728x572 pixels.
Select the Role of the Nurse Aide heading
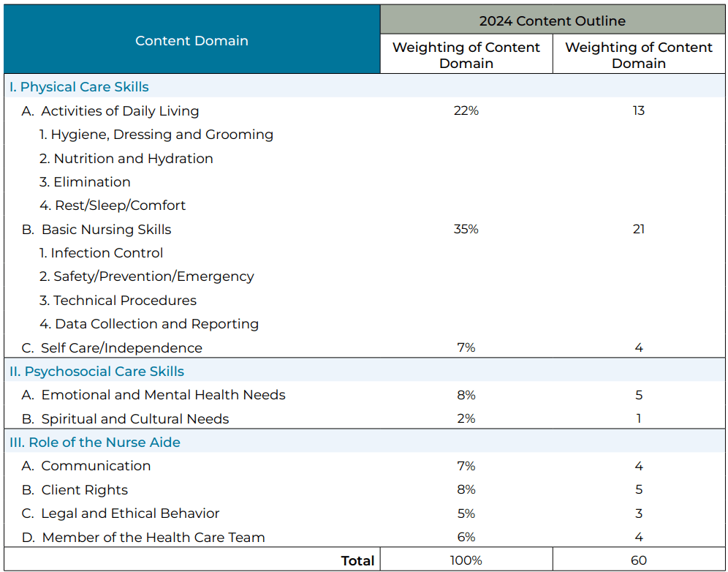coord(95,443)
